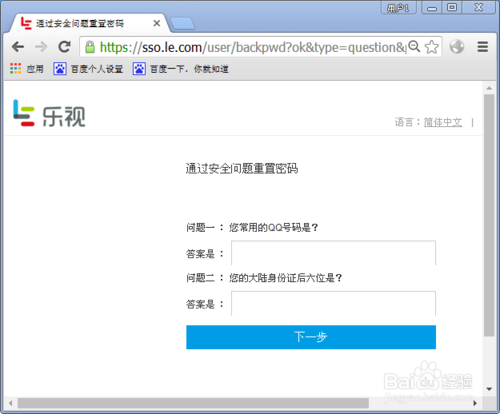
Task: Click the 用户1 profile button
Action: coord(398,7)
